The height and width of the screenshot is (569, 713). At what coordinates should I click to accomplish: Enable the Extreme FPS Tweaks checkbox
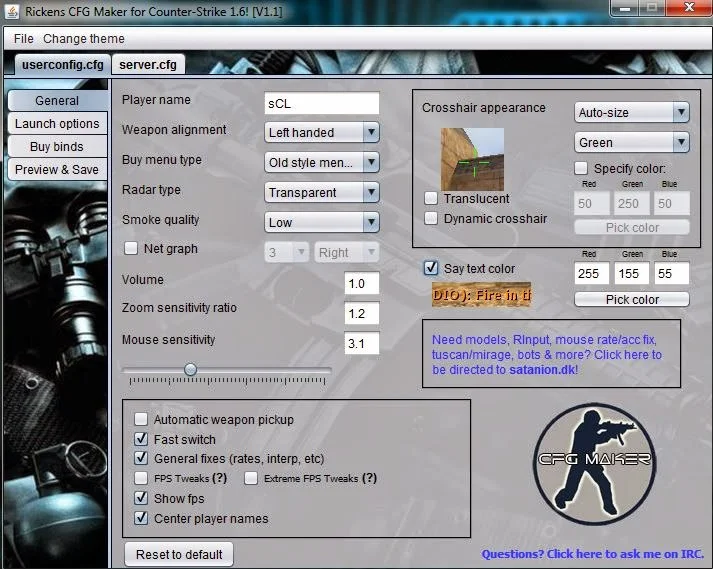[x=251, y=478]
